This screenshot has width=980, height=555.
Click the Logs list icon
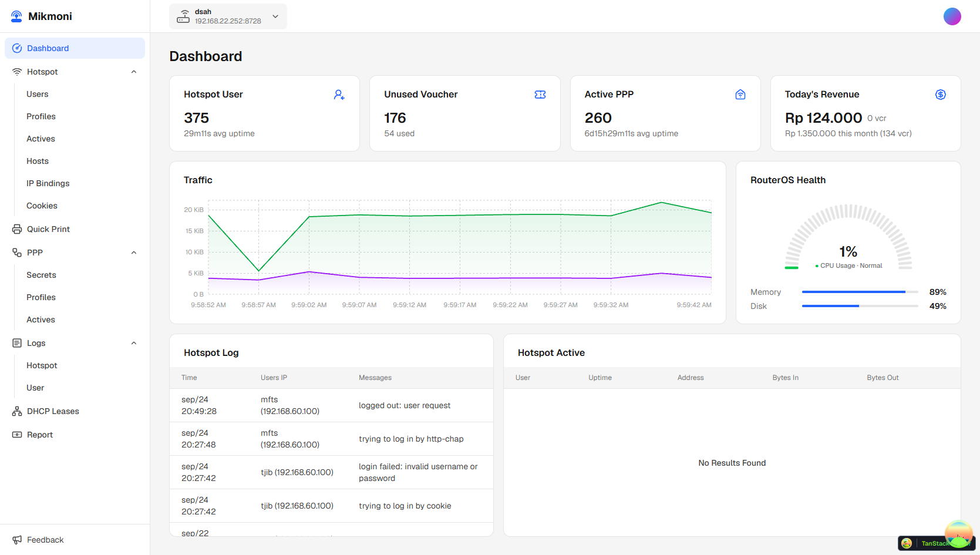[17, 343]
